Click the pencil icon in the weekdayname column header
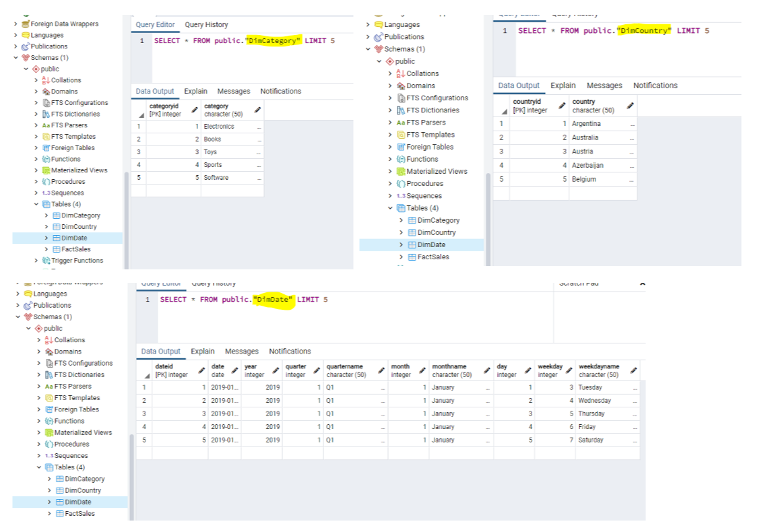 [633, 370]
